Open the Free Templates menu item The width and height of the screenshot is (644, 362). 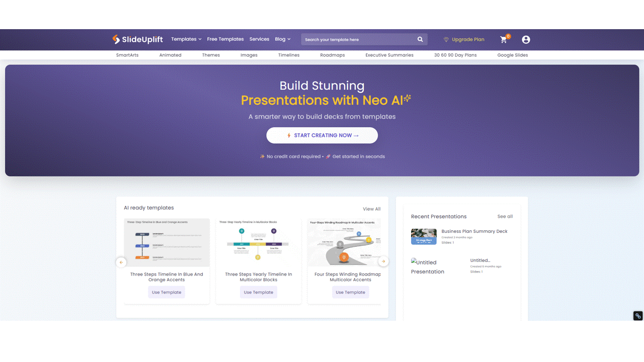[x=225, y=39]
